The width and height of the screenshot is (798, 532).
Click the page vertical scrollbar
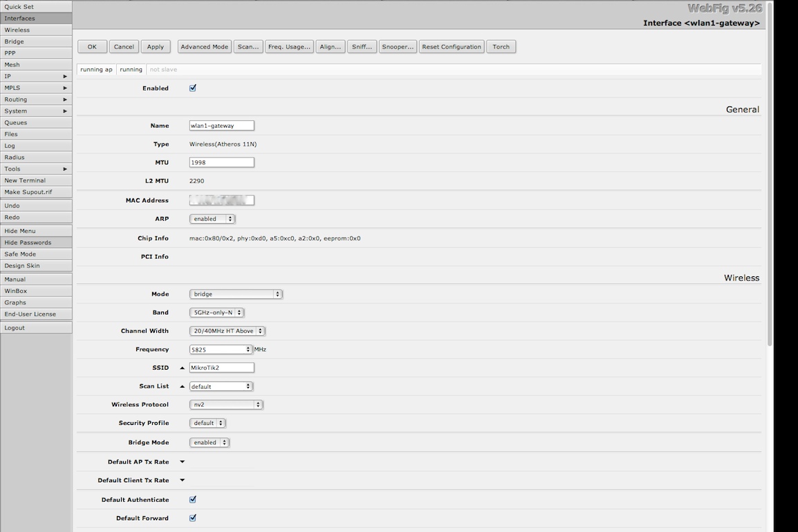pos(770,173)
